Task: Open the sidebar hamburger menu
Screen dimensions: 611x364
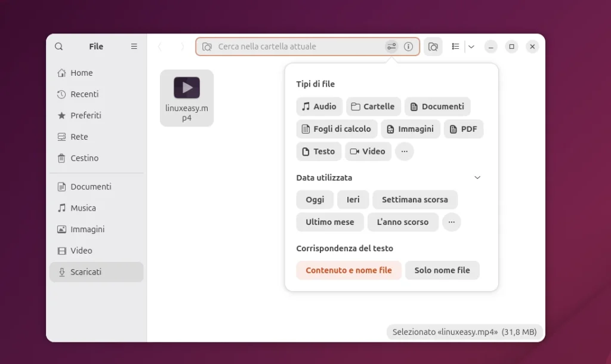Action: click(134, 47)
